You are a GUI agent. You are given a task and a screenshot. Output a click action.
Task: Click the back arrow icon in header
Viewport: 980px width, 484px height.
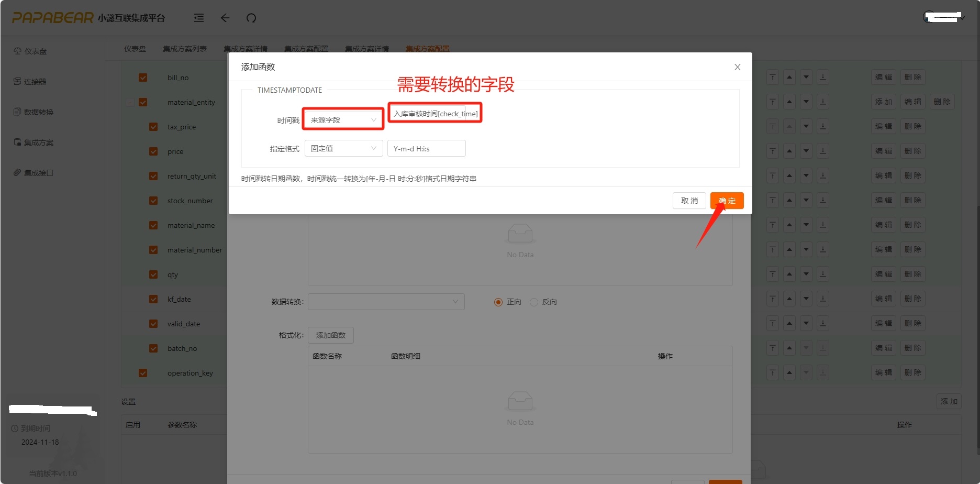pos(225,18)
